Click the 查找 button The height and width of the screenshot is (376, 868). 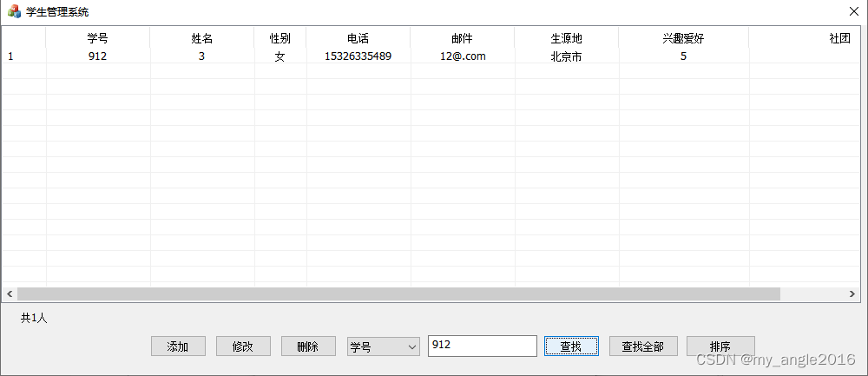click(x=571, y=346)
